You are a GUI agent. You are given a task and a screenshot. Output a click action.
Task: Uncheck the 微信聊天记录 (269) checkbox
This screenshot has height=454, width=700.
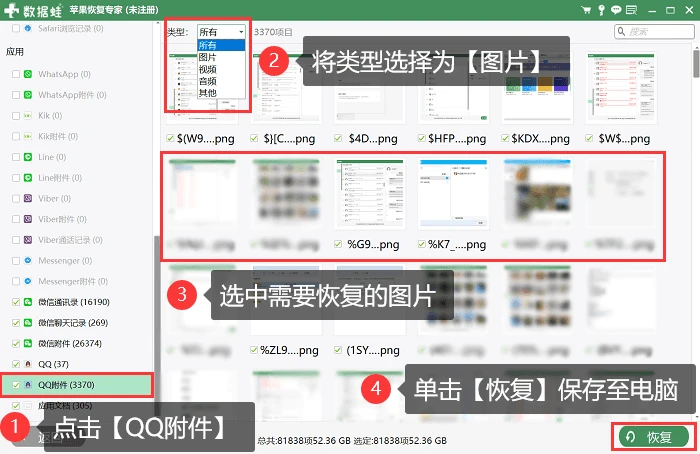point(16,323)
